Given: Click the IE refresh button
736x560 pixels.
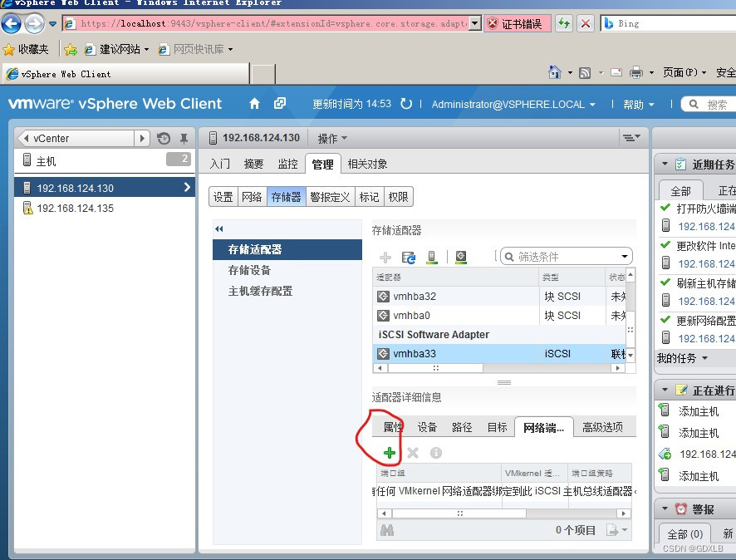Looking at the screenshot, I should click(x=564, y=23).
